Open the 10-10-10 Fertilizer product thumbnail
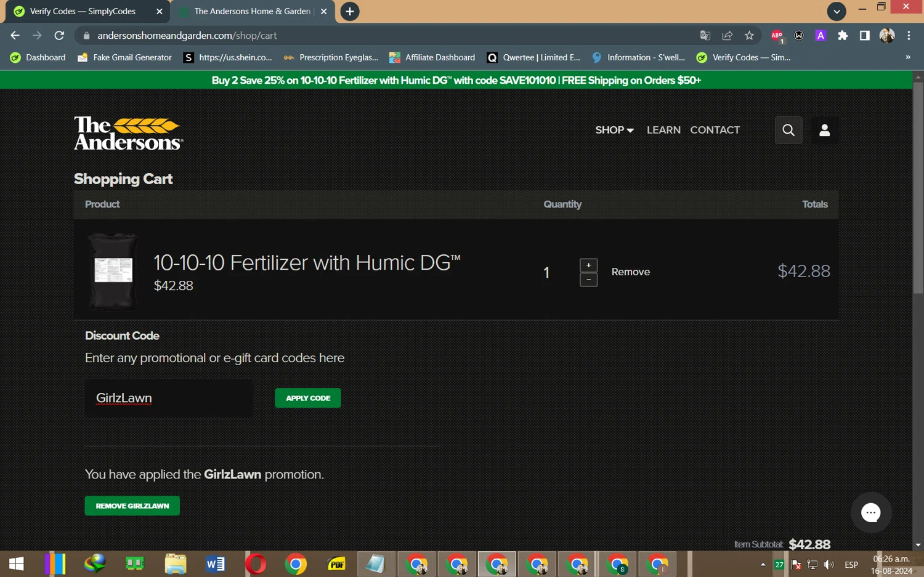This screenshot has width=924, height=577. [x=113, y=272]
